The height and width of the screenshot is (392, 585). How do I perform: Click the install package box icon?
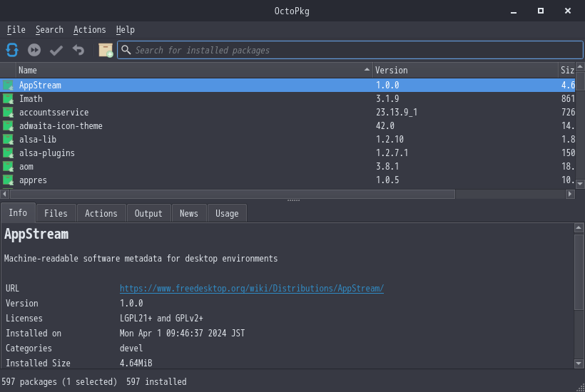click(105, 50)
